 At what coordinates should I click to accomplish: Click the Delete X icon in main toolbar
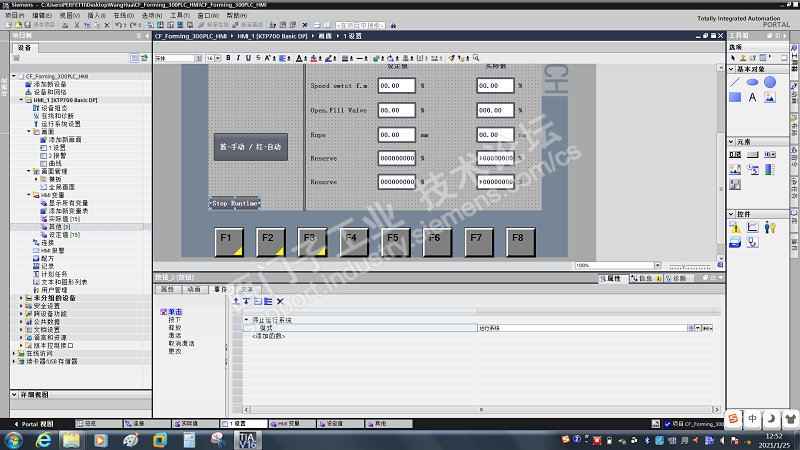click(107, 25)
